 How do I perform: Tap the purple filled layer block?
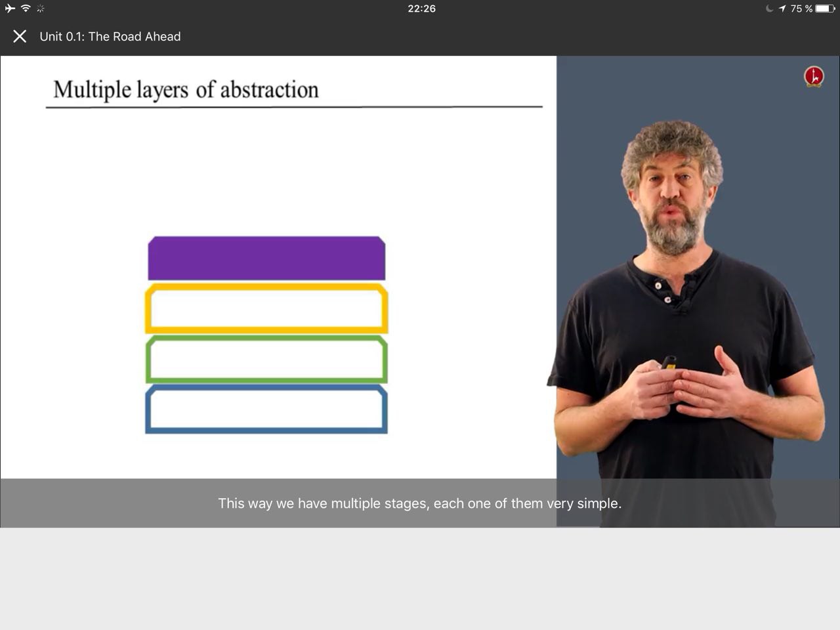266,259
